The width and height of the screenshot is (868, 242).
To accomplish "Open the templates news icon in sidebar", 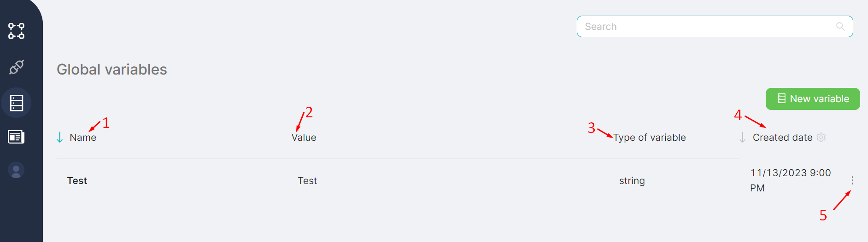I will click(x=16, y=137).
